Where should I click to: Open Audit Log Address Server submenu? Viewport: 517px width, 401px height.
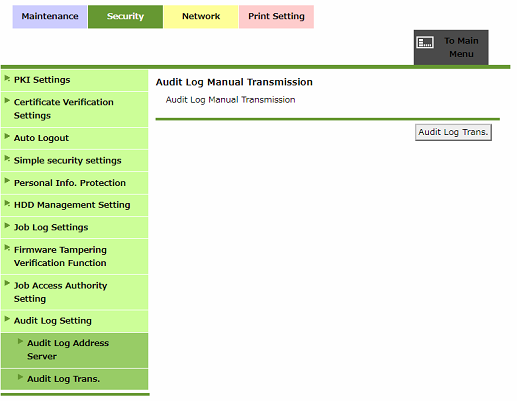coord(74,350)
